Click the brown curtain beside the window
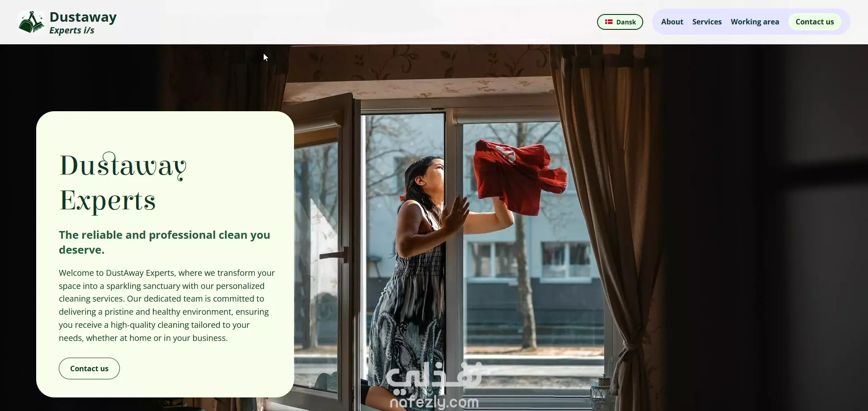Viewport: 868px width, 411px height. pyautogui.click(x=606, y=226)
